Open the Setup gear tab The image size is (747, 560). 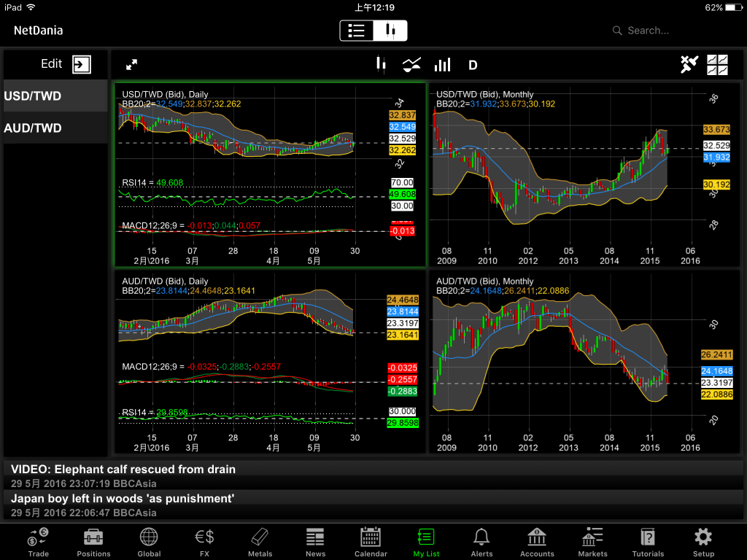tap(703, 542)
